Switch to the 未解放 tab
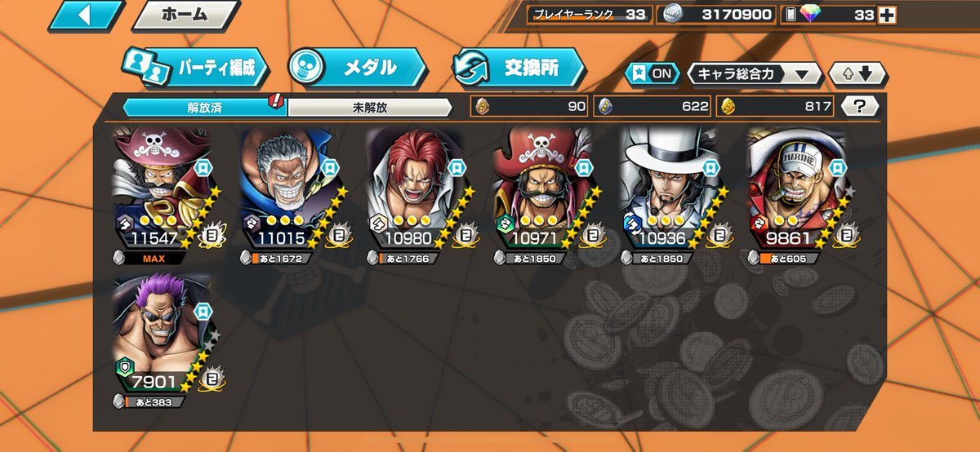The image size is (980, 452). [x=369, y=107]
